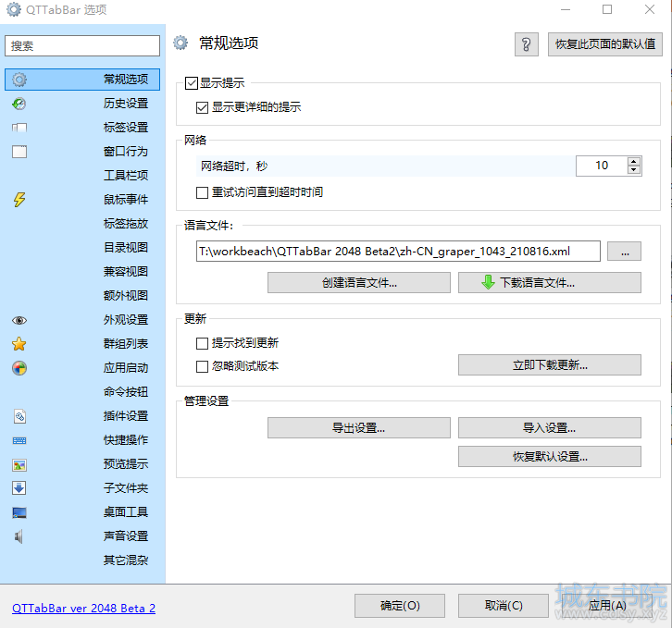Click 下载语言文件... button

coord(550,283)
